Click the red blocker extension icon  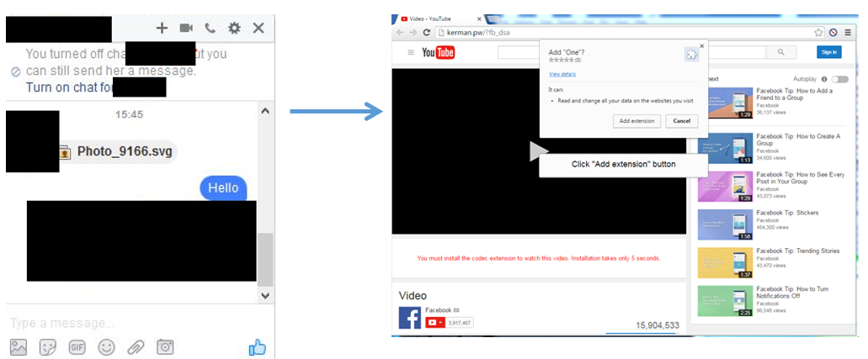click(833, 33)
